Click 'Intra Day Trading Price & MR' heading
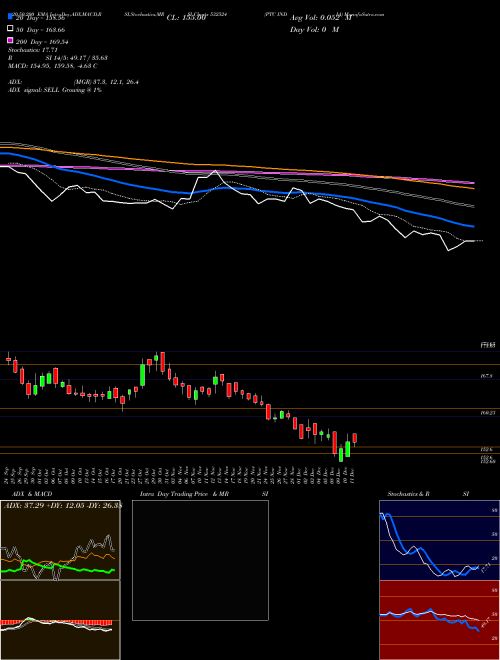Image resolution: width=500 pixels, height=660 pixels. click(x=184, y=494)
